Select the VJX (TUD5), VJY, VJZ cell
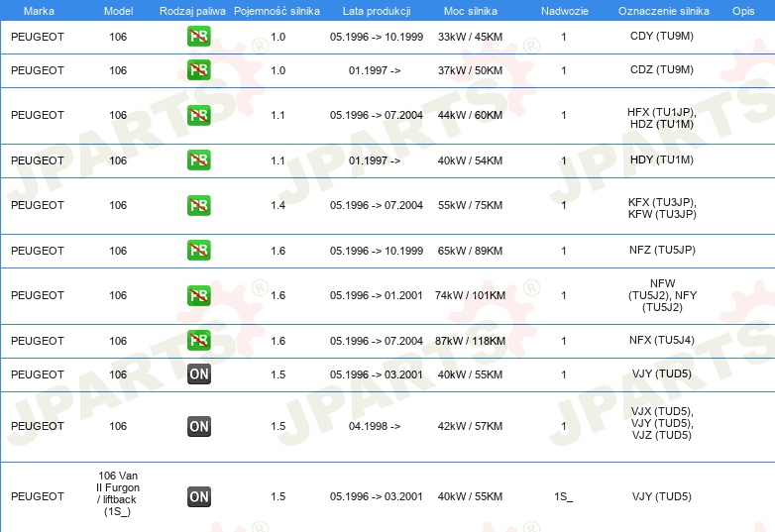 point(662,423)
